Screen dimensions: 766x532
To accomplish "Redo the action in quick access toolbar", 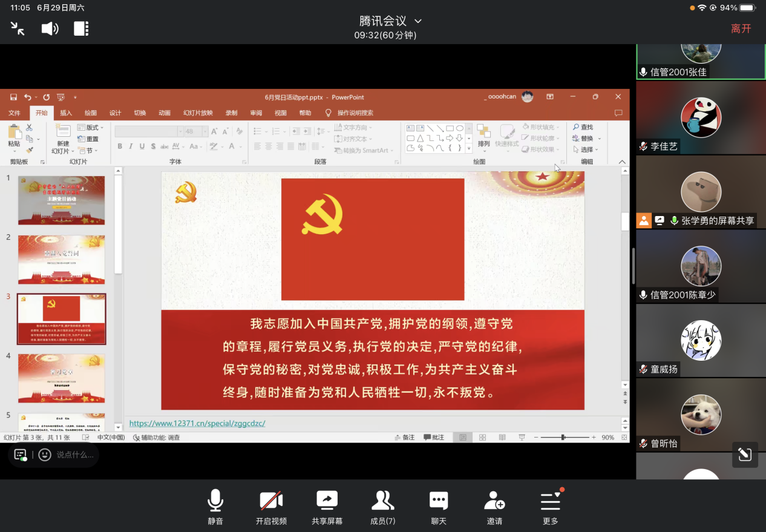I will click(x=47, y=97).
